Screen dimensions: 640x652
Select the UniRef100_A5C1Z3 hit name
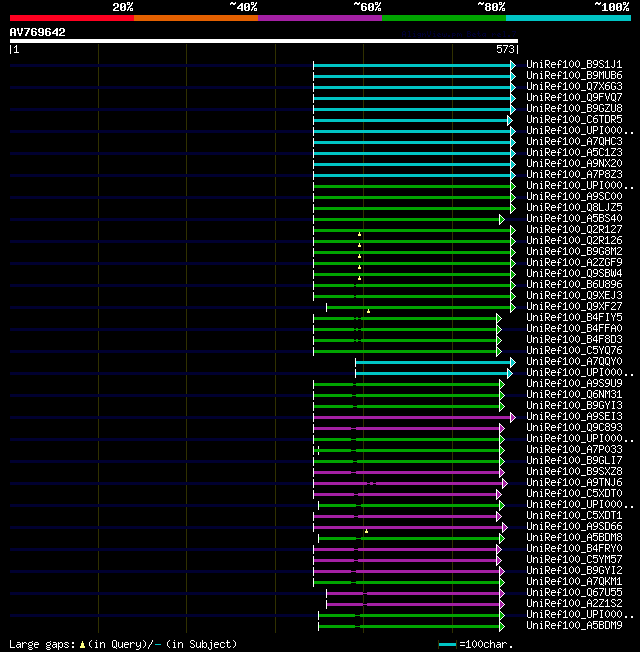pos(574,152)
